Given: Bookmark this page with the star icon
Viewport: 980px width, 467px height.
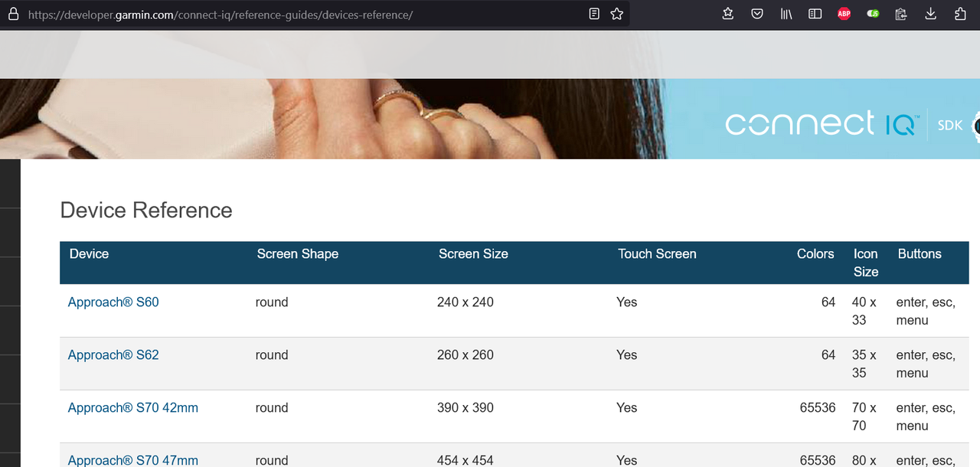Looking at the screenshot, I should coord(617,14).
